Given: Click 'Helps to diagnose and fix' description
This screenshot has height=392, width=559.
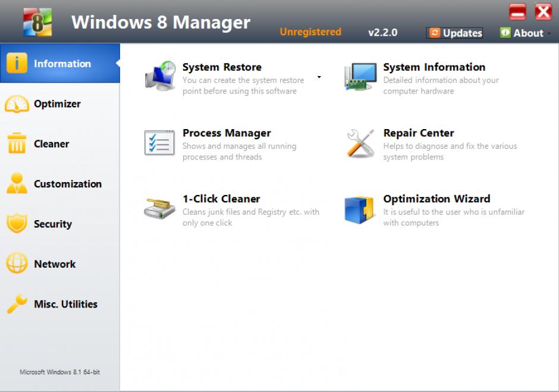Looking at the screenshot, I should pos(450,152).
